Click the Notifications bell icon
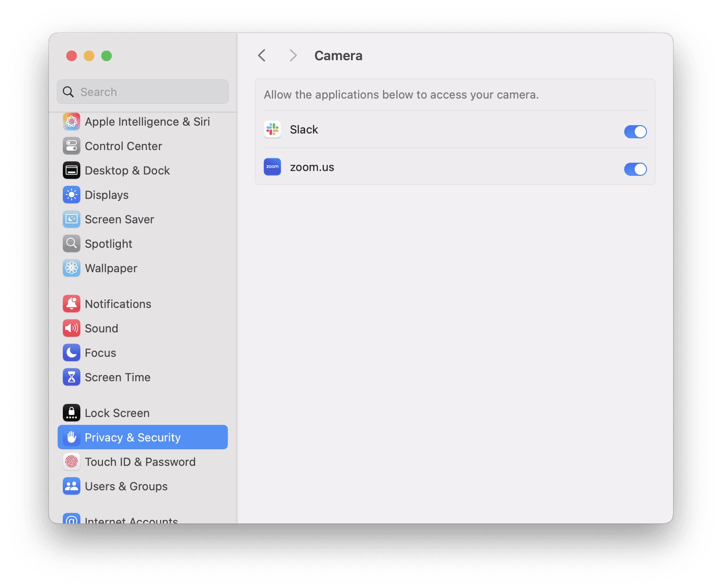Image resolution: width=722 pixels, height=588 pixels. click(x=72, y=304)
